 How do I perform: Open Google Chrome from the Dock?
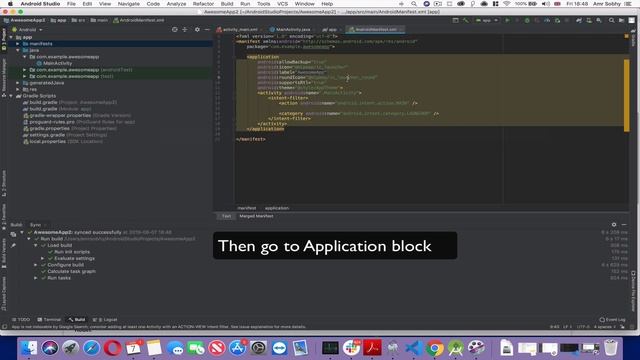click(x=435, y=348)
